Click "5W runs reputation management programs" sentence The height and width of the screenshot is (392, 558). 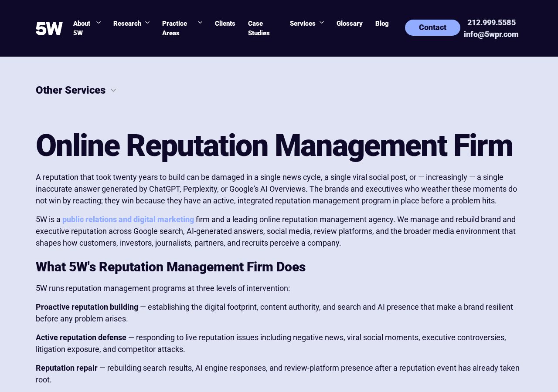click(x=163, y=288)
